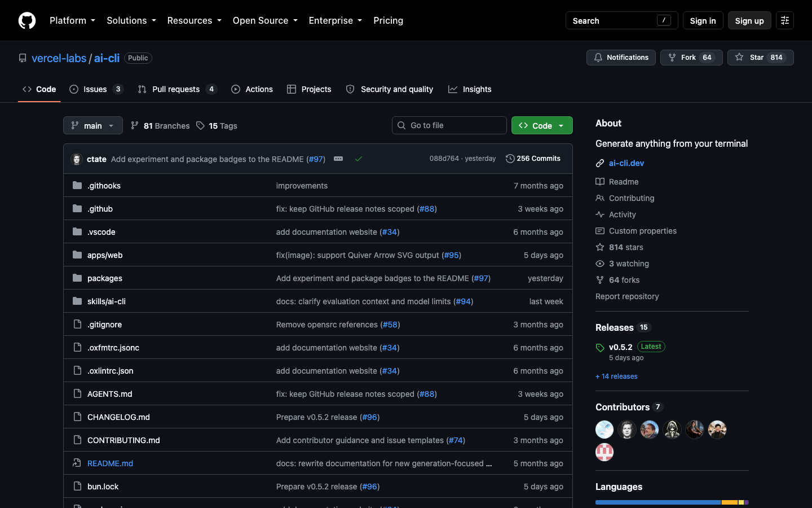
Task: Open the first contributor avatar
Action: [x=604, y=430]
